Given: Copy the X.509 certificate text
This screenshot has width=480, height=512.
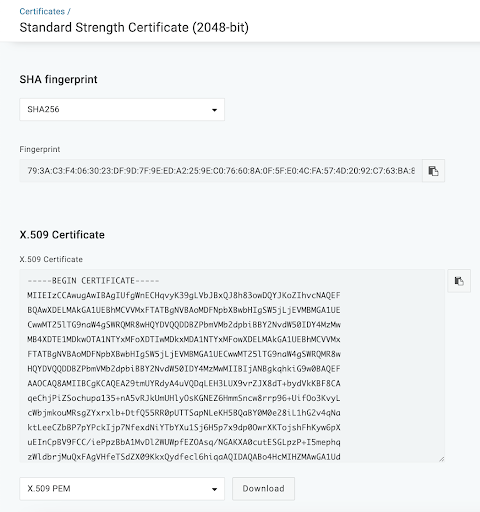Looking at the screenshot, I should coord(459,281).
